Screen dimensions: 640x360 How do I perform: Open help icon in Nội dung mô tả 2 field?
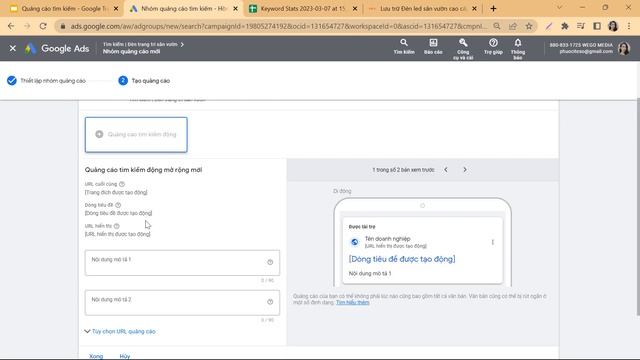[x=270, y=302]
